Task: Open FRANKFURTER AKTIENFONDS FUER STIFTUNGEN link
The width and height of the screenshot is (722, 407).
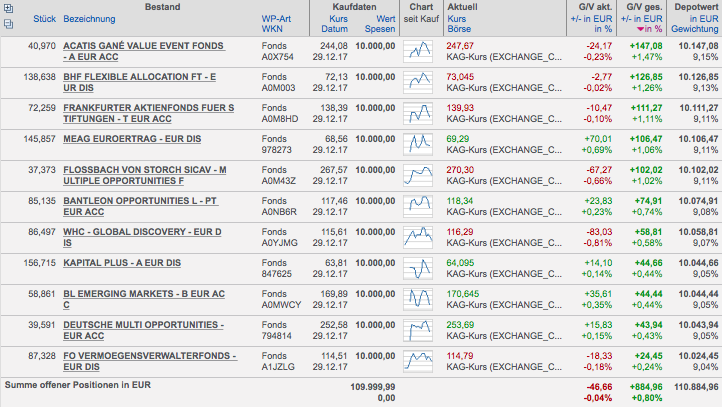Action: pyautogui.click(x=149, y=113)
